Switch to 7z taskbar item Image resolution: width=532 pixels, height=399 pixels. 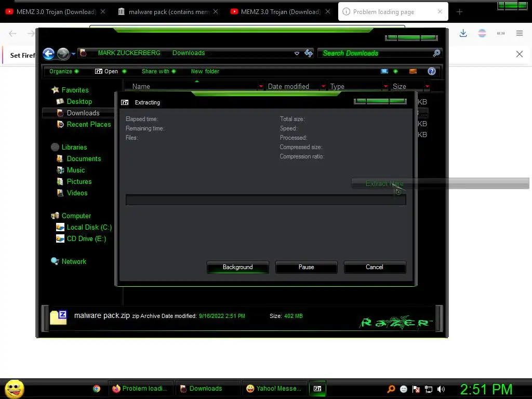point(317,389)
